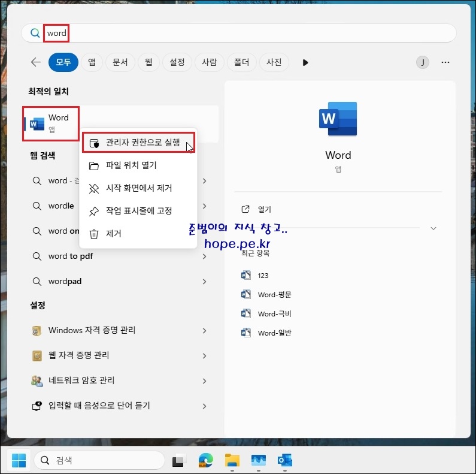The image size is (476, 474).
Task: Click the narrator icon beside 입력할 때 음성으로
Action: click(37, 406)
